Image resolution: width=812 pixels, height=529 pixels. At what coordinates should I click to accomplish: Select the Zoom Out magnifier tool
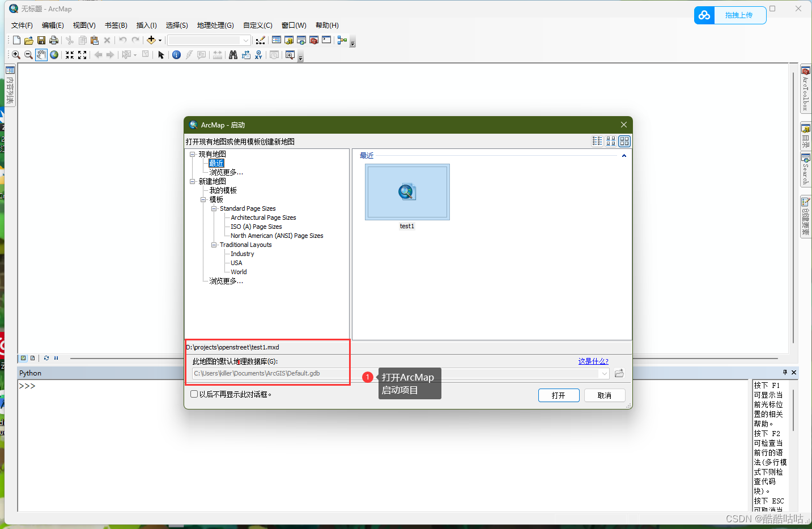pyautogui.click(x=28, y=55)
